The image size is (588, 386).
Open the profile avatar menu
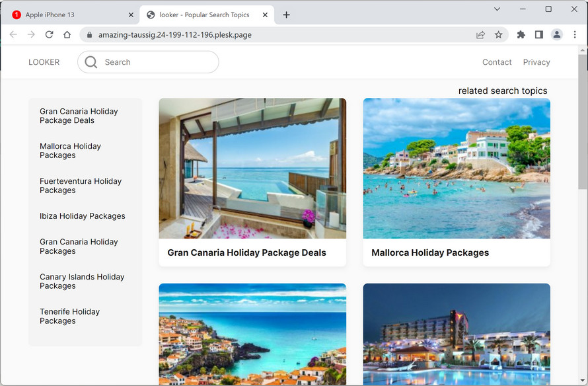557,35
